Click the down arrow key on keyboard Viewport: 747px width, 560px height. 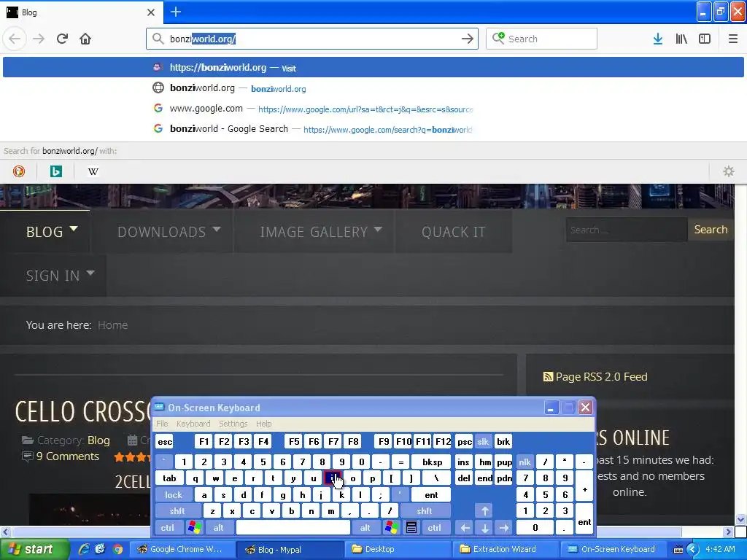coord(485,528)
